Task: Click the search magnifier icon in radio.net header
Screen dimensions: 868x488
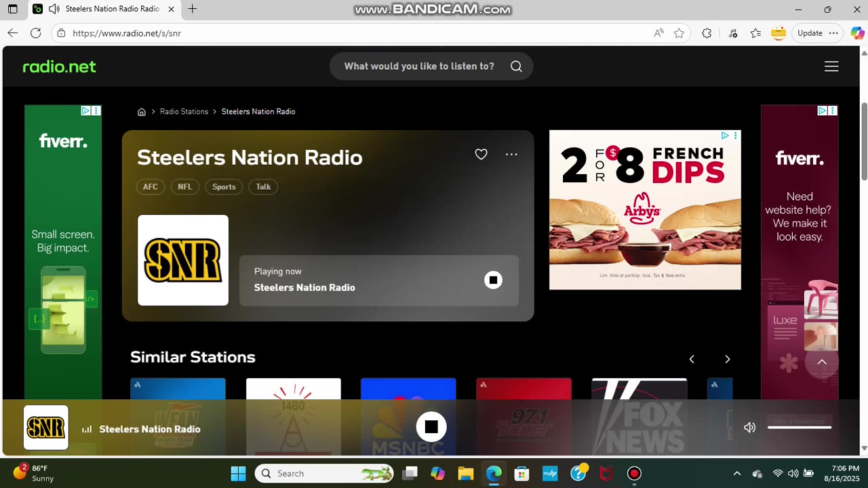Action: (x=516, y=66)
